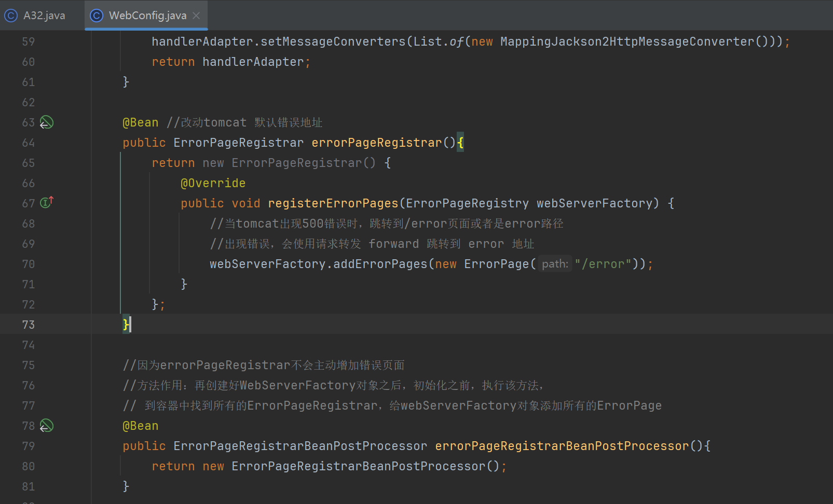The width and height of the screenshot is (833, 504).
Task: Click the path: parameter hint on line 70
Action: [x=555, y=264]
